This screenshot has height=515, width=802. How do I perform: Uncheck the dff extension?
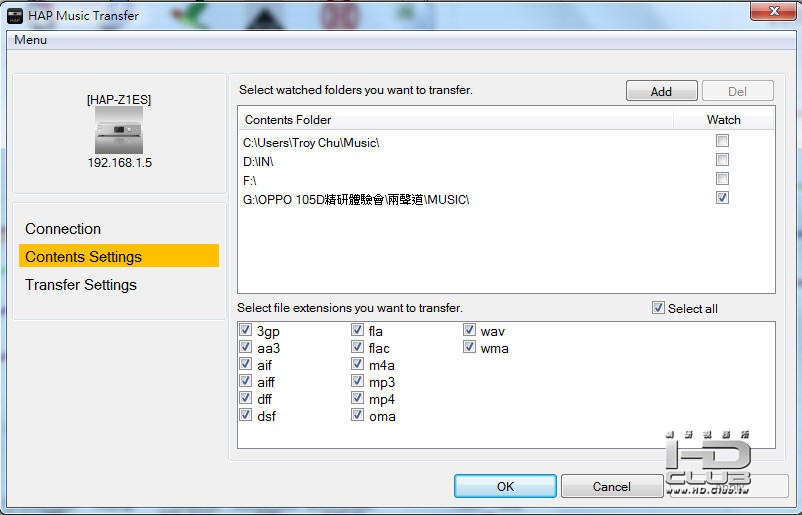(x=246, y=398)
